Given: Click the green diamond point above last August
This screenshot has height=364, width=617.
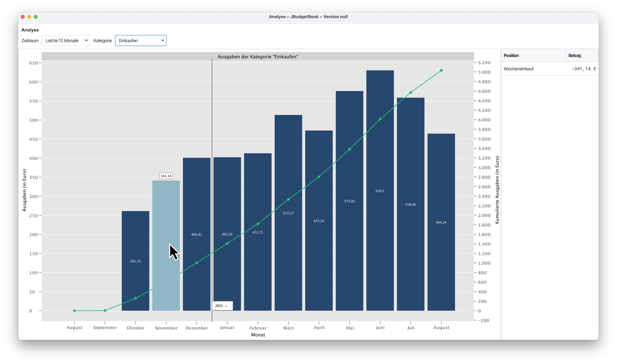Looking at the screenshot, I should (441, 70).
